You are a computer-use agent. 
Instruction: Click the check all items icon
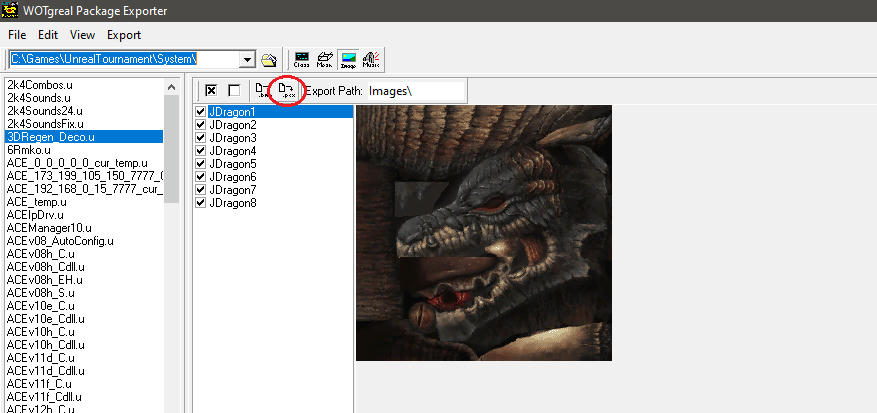211,91
